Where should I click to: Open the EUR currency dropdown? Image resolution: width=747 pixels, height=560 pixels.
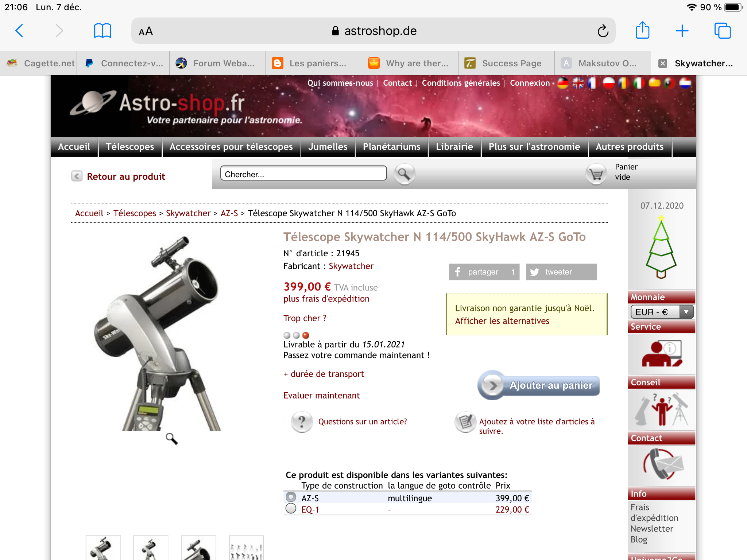point(662,312)
